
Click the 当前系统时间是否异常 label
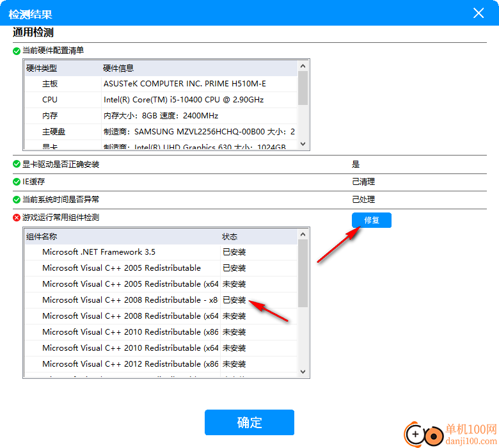coord(61,200)
